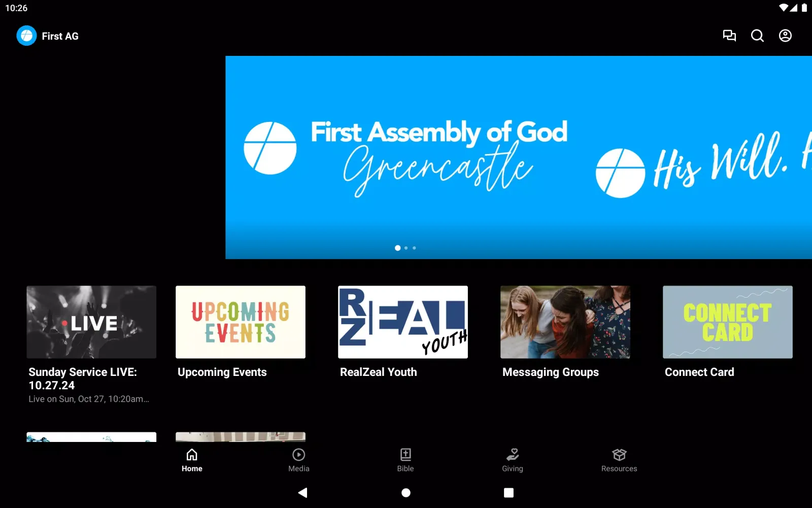Tap the Android home circle button
Screen dimensions: 812x508
(406, 493)
